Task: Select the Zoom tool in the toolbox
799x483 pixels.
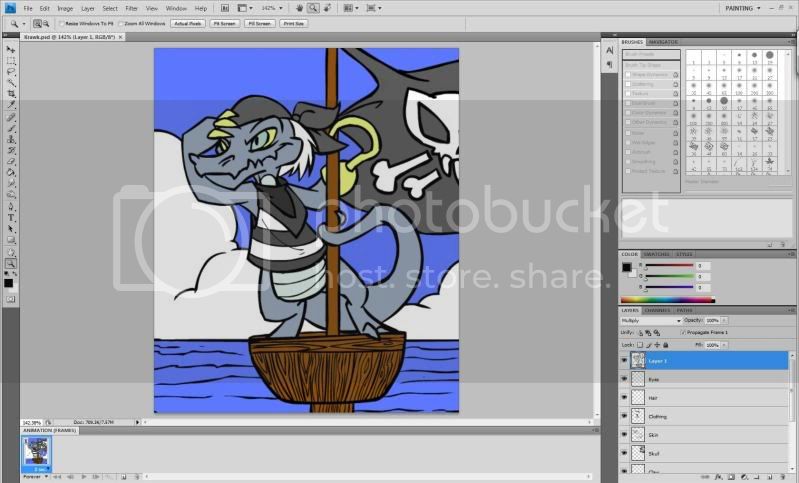Action: pyautogui.click(x=11, y=262)
